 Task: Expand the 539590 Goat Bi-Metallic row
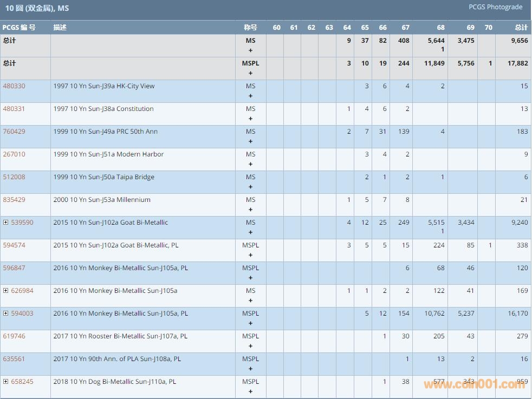[x=5, y=223]
